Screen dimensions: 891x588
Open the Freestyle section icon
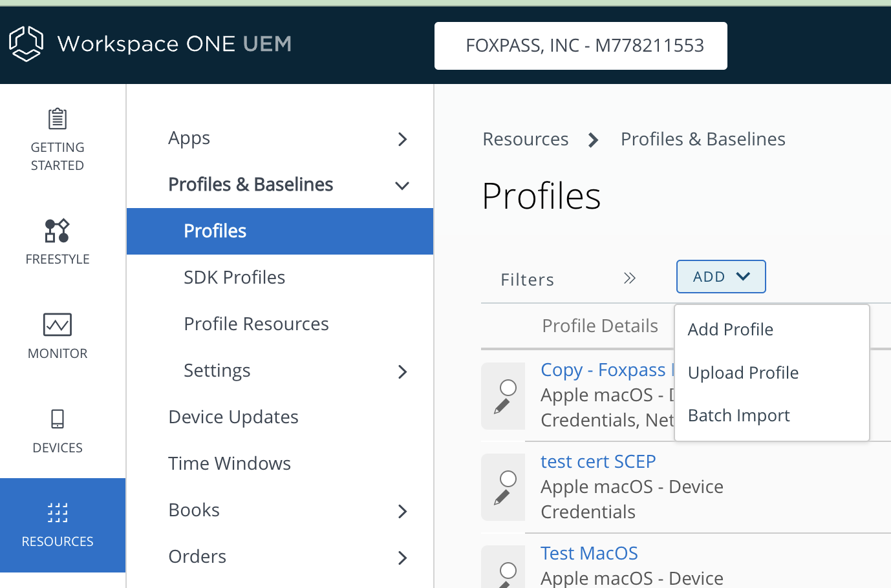pos(57,231)
